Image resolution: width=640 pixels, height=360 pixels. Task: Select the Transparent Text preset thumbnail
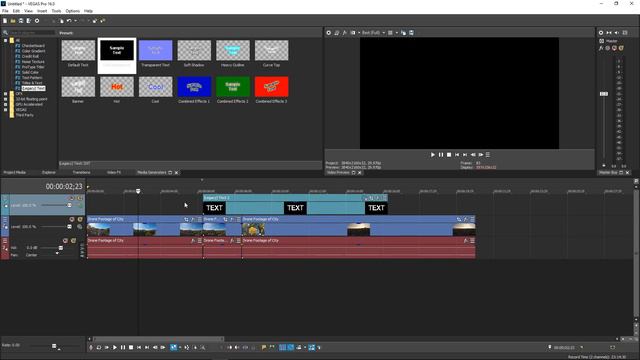[155, 51]
